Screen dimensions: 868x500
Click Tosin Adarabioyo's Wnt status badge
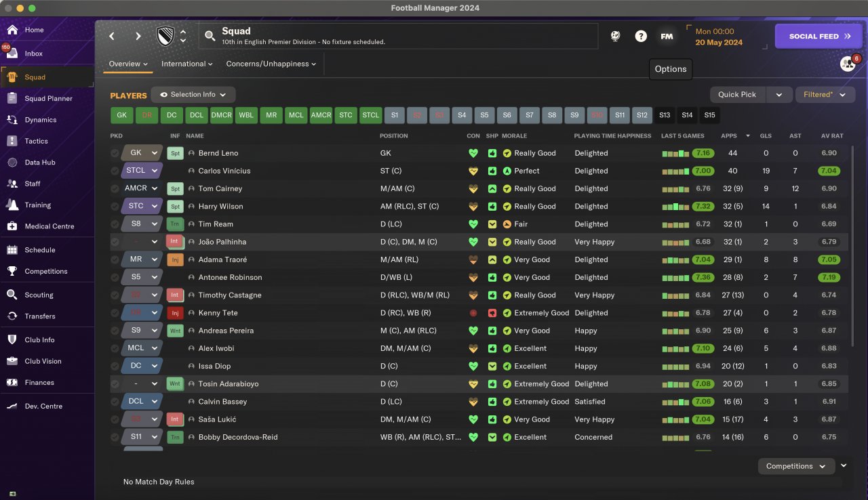[175, 384]
